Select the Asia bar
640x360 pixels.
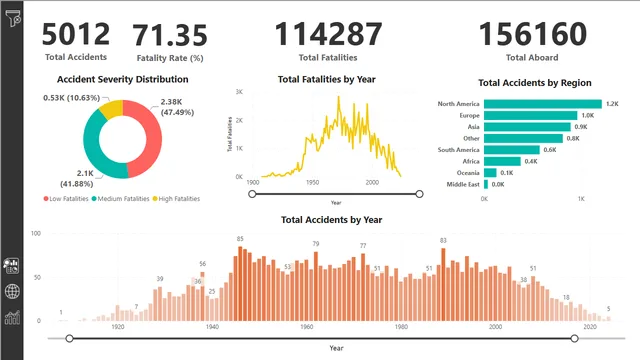(527, 127)
